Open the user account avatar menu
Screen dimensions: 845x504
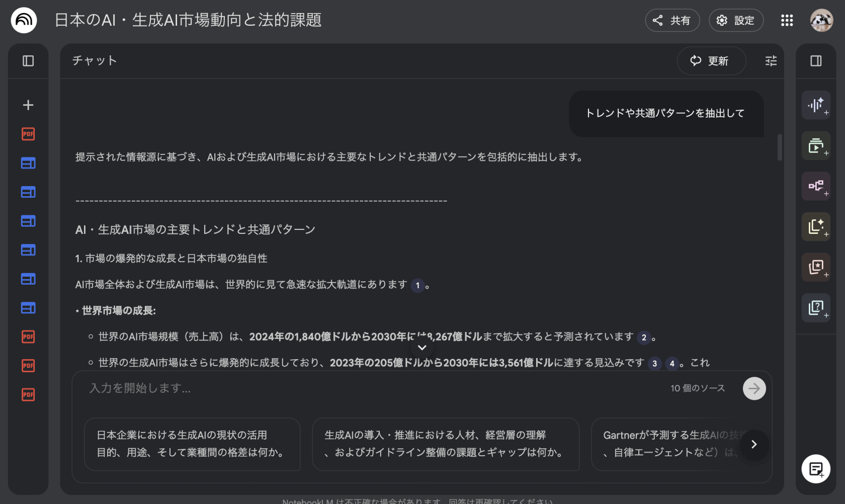click(821, 20)
